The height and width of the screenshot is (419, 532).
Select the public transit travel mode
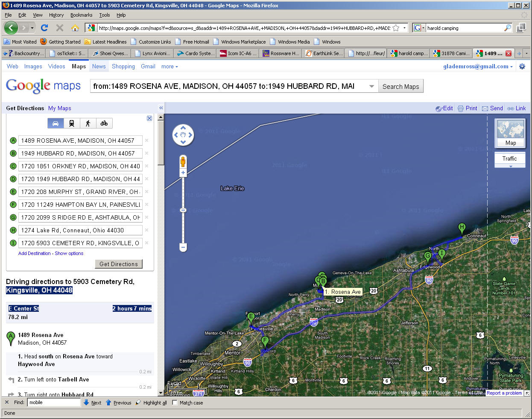(x=72, y=123)
